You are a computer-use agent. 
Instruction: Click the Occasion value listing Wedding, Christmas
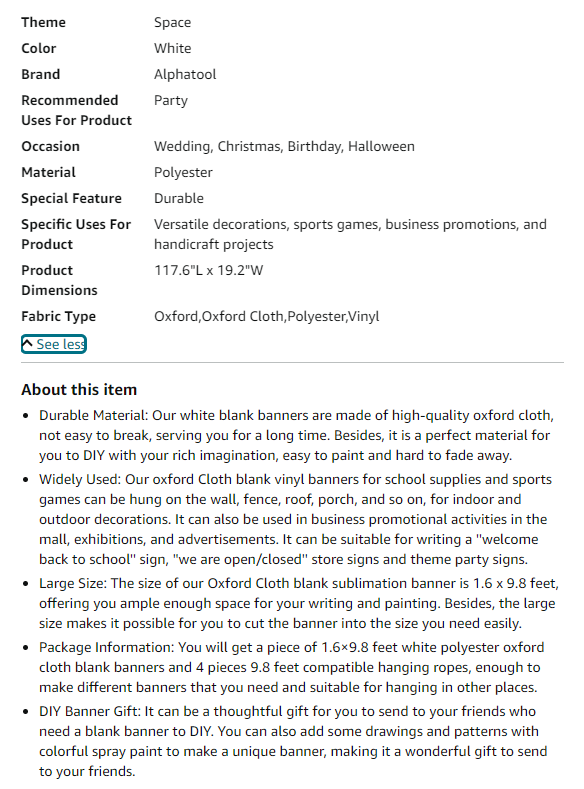click(x=284, y=146)
